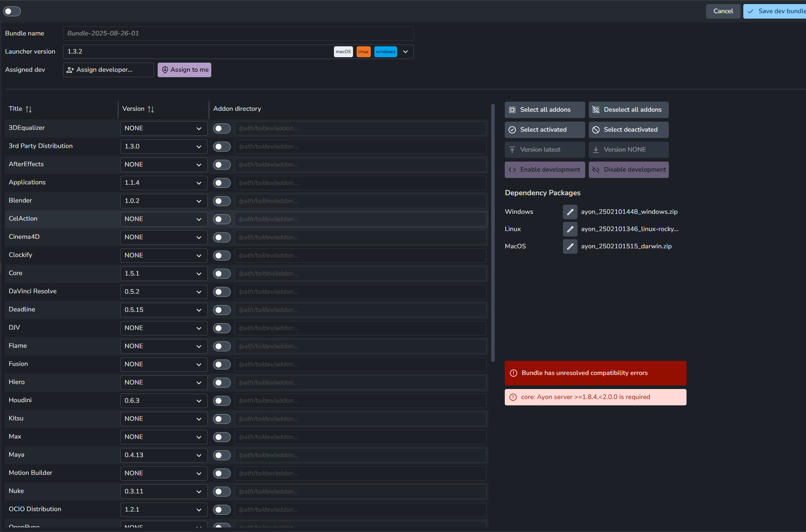Click Assign to me button
This screenshot has height=532, width=806.
pyautogui.click(x=184, y=70)
